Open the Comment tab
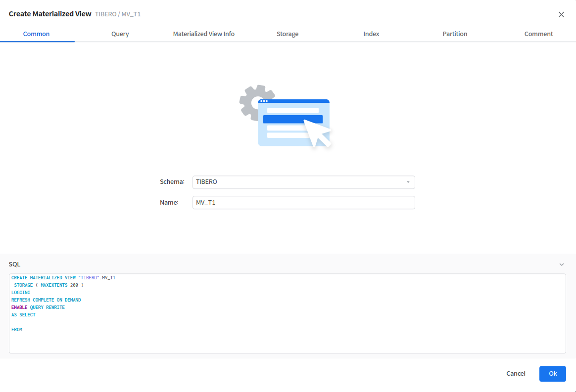This screenshot has height=392, width=576. click(x=538, y=34)
